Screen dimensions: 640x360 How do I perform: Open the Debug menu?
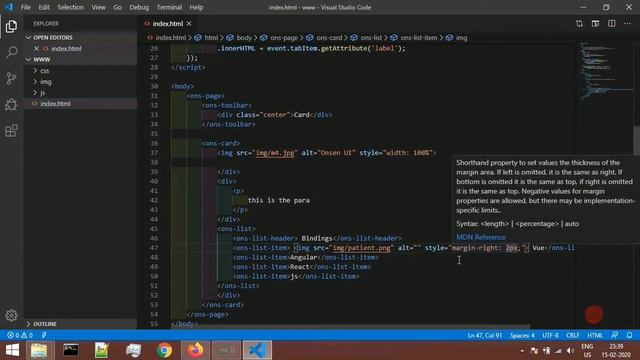coord(139,7)
